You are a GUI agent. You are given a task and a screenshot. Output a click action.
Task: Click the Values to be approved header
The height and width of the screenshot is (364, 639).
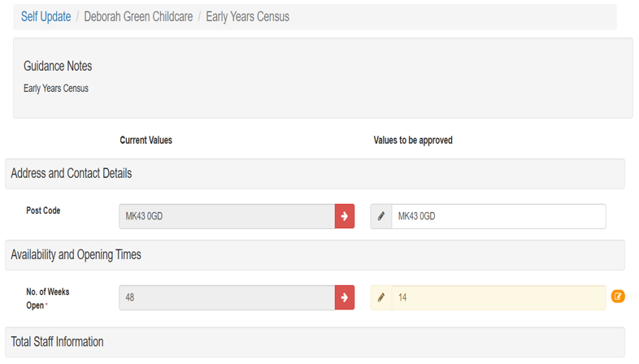pos(413,141)
